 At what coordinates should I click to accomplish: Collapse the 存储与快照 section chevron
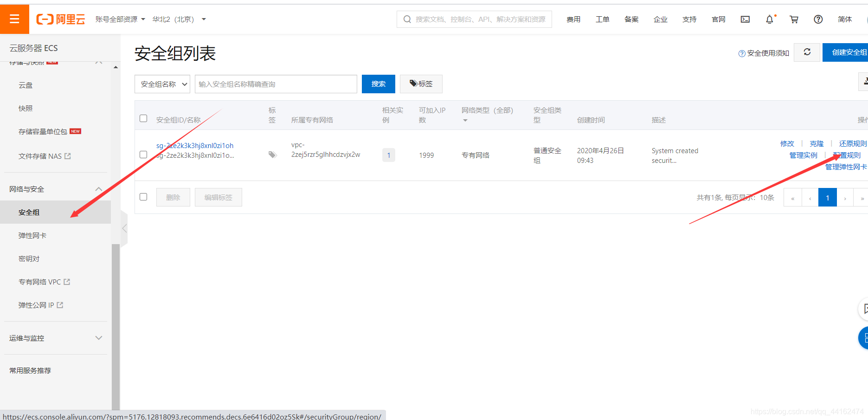pyautogui.click(x=98, y=62)
